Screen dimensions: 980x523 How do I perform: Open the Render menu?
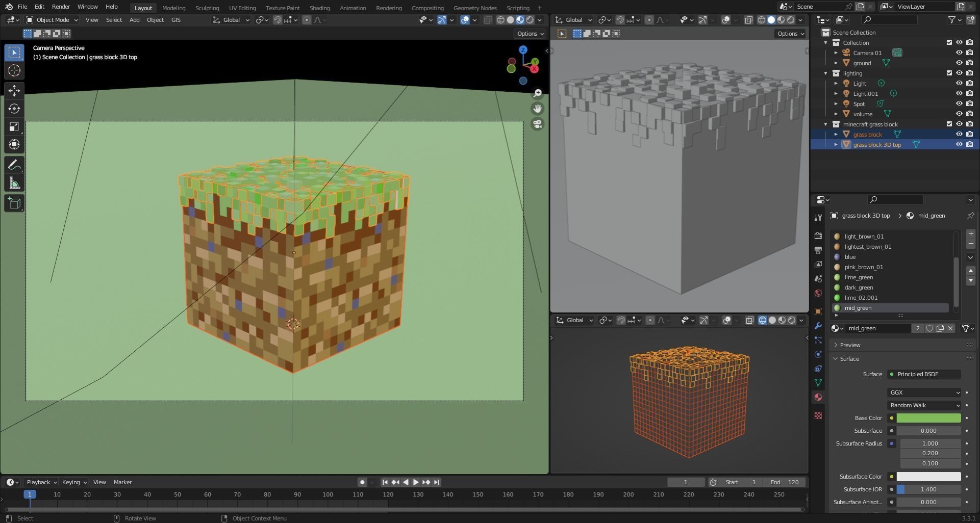point(61,7)
